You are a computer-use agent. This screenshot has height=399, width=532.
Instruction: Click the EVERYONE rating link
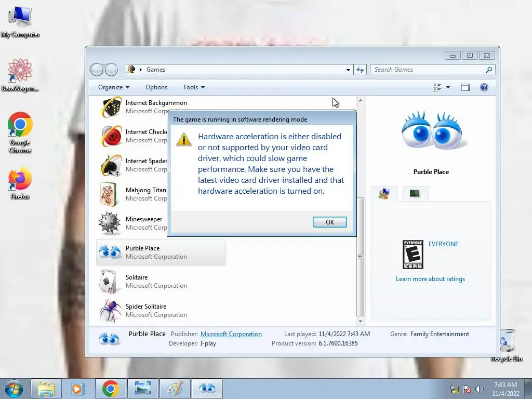click(443, 244)
